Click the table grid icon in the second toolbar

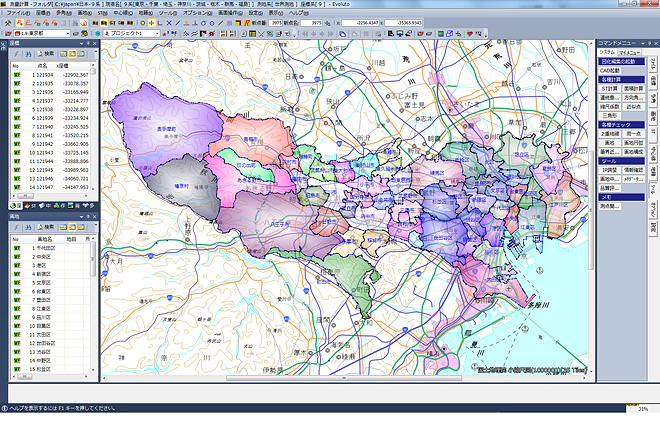(x=252, y=33)
